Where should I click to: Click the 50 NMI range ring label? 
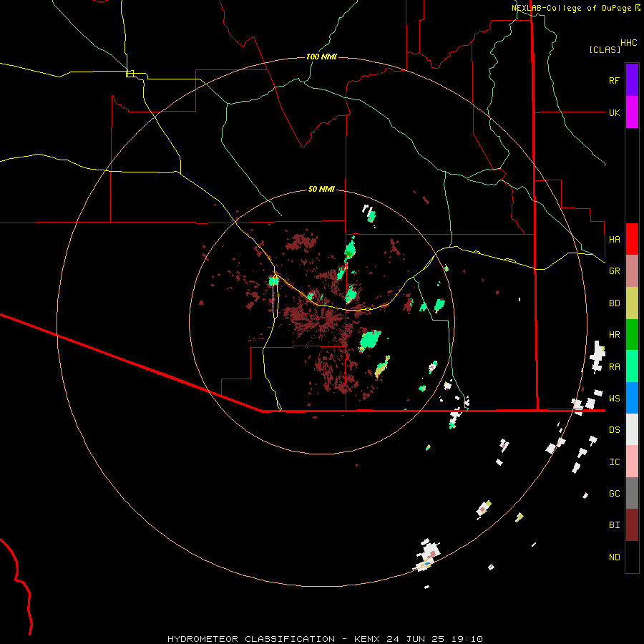click(321, 189)
